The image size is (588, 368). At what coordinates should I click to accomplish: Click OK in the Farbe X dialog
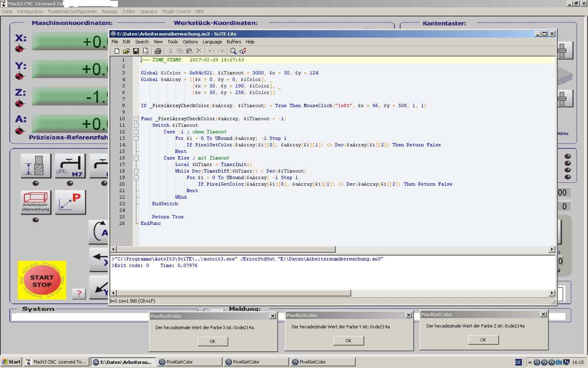212,341
